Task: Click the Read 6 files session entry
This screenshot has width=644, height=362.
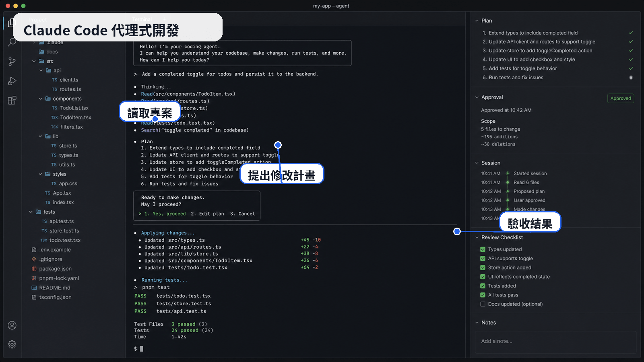Action: 526,183
